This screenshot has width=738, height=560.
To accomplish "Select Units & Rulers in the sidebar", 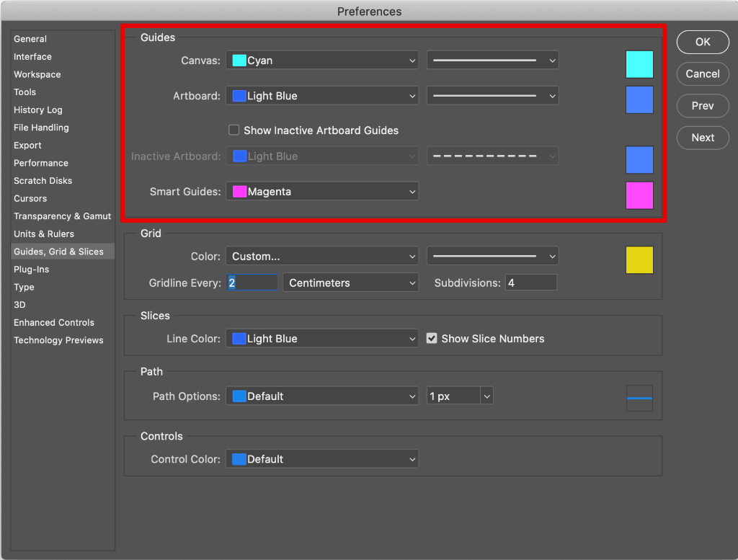I will coord(44,234).
